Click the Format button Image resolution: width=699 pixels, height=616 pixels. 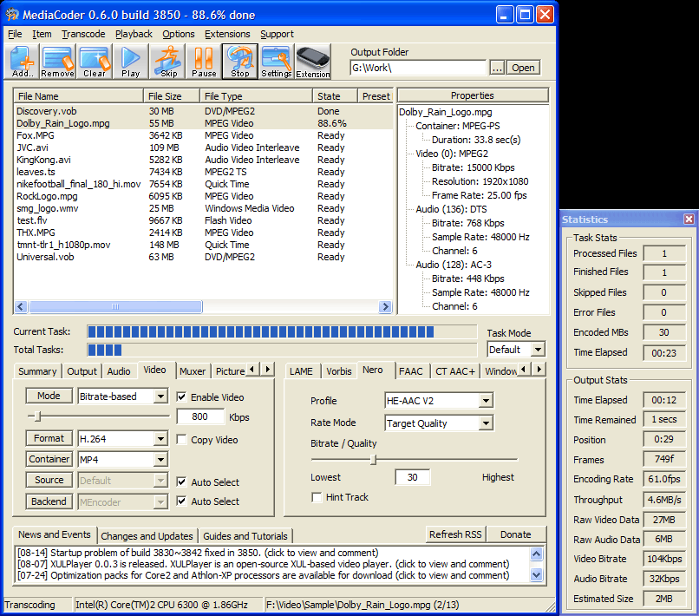49,438
